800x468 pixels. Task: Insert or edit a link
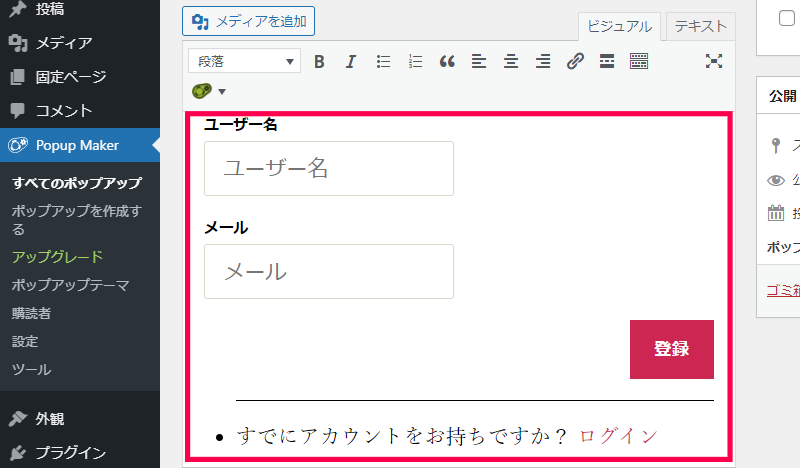575,62
